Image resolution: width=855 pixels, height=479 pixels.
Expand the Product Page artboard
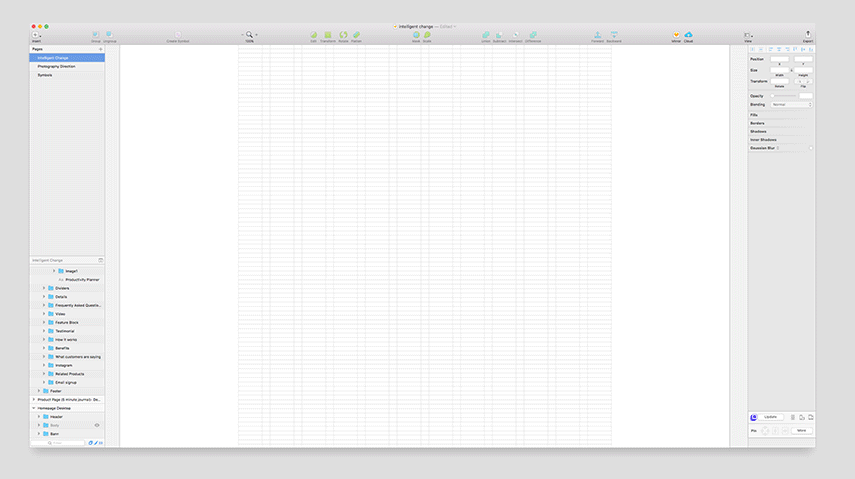coord(34,399)
